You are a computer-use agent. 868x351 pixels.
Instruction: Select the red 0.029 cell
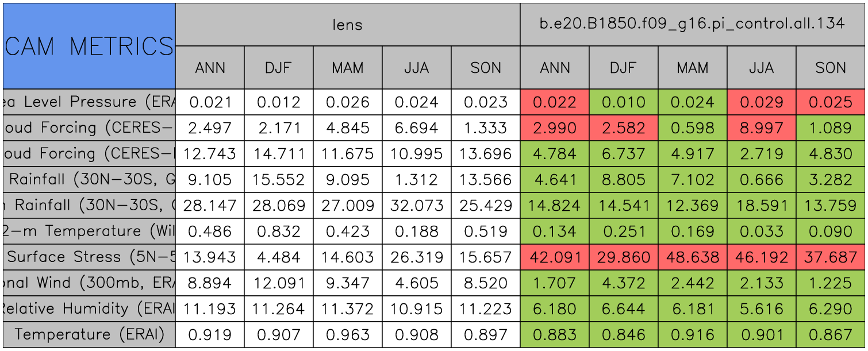point(761,102)
